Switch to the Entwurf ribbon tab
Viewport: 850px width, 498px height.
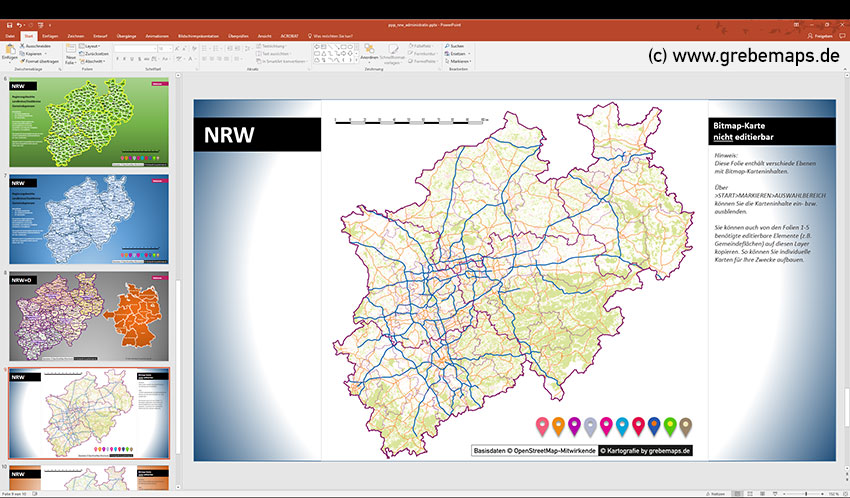tap(100, 35)
